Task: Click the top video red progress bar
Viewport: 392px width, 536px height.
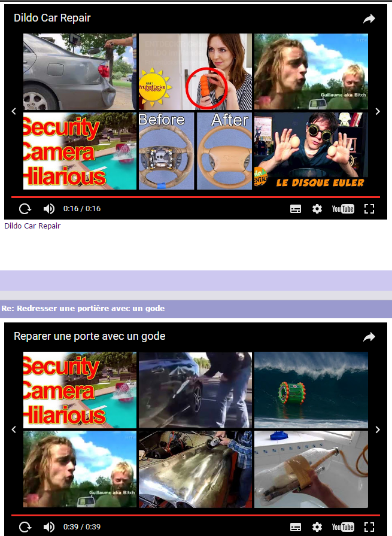Action: 196,197
